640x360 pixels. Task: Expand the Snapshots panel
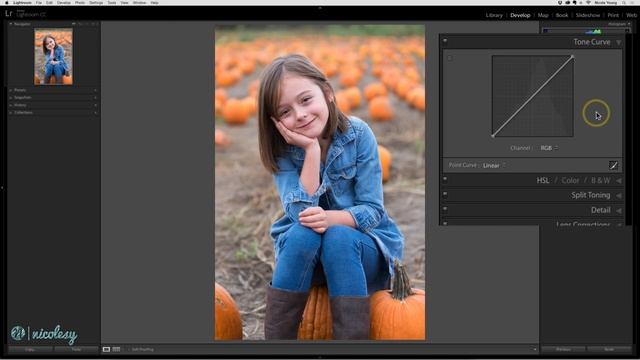tap(11, 98)
